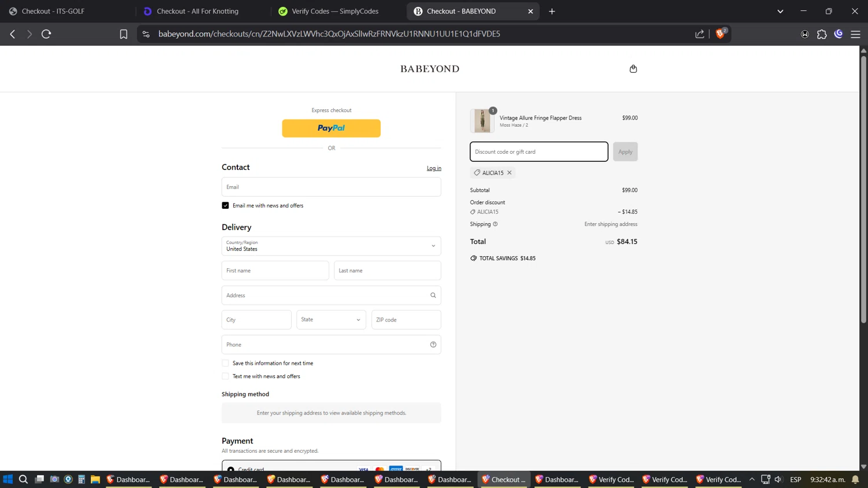Click the phone field help question icon
868x488 pixels.
[433, 345]
